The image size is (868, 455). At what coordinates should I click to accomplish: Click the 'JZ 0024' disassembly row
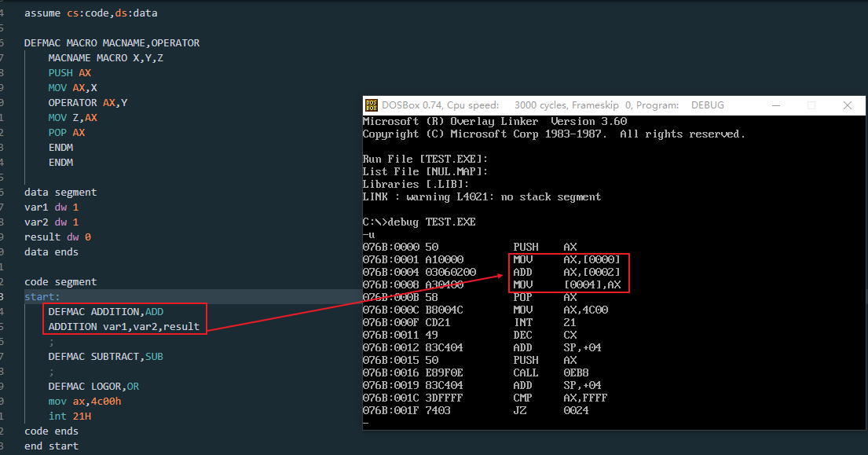pos(476,411)
